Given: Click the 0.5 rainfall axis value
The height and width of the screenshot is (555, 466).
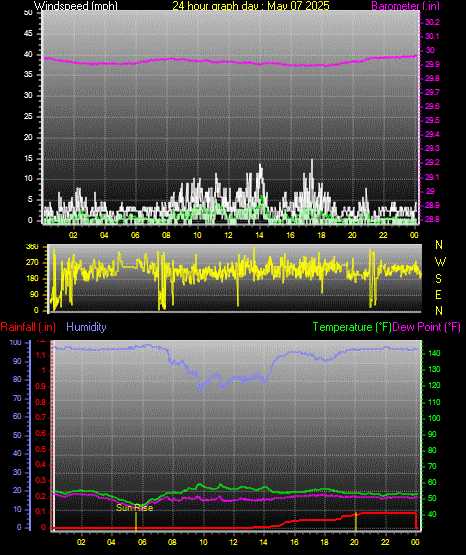Looking at the screenshot, I should (41, 449).
